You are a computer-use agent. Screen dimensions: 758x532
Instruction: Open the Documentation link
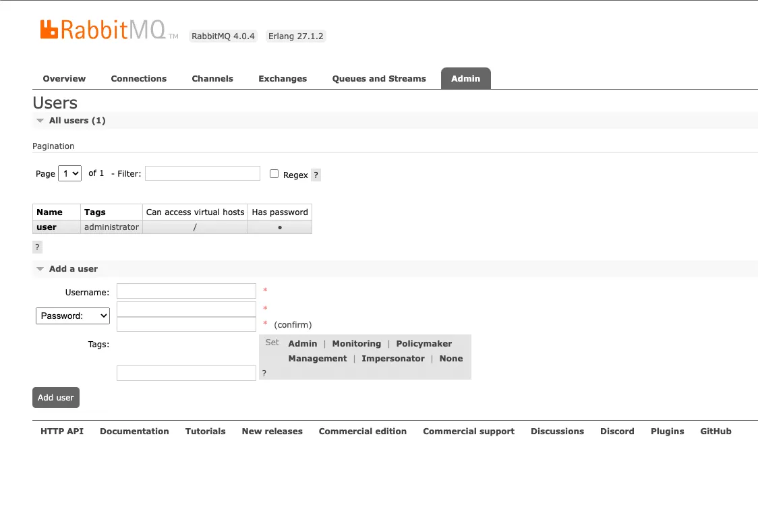tap(134, 431)
